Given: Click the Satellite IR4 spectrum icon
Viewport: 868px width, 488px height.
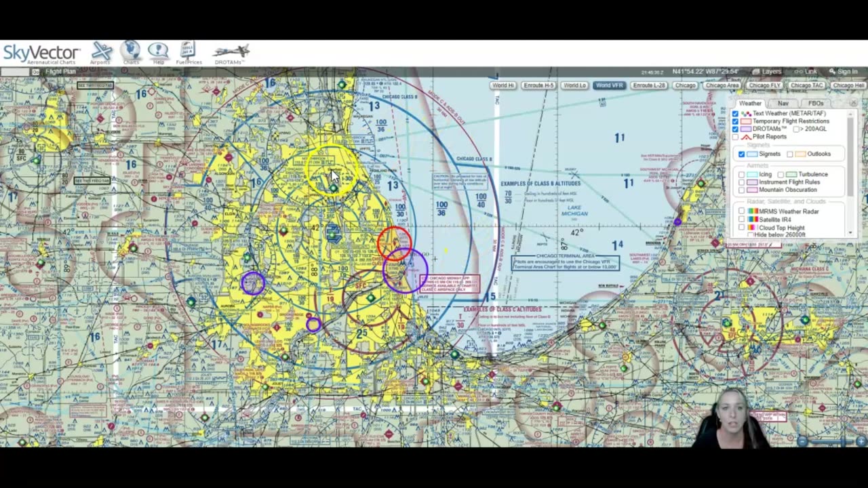Looking at the screenshot, I should tap(753, 220).
